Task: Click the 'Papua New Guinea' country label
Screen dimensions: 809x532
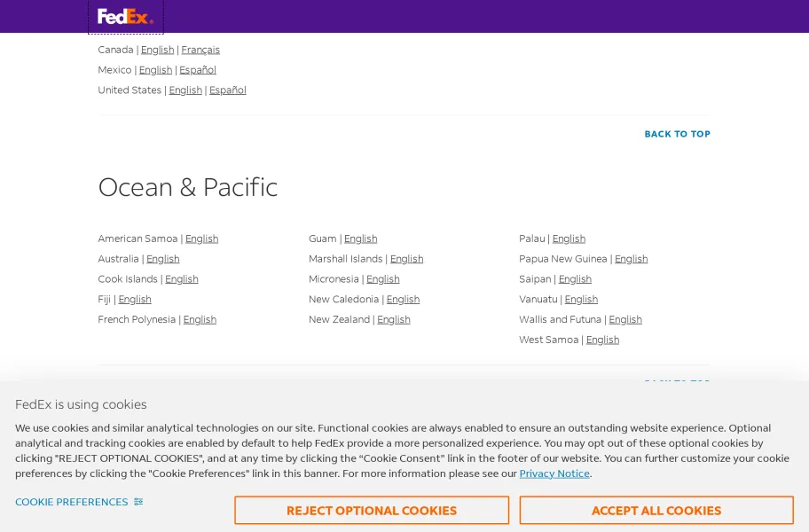Action: coord(563,259)
